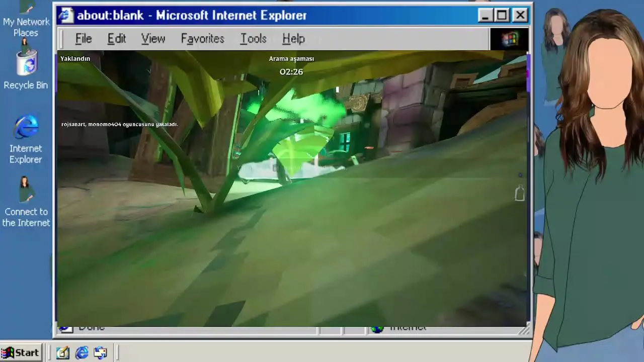Viewport: 644px width, 362px height.
Task: Open the View menu
Action: point(153,39)
